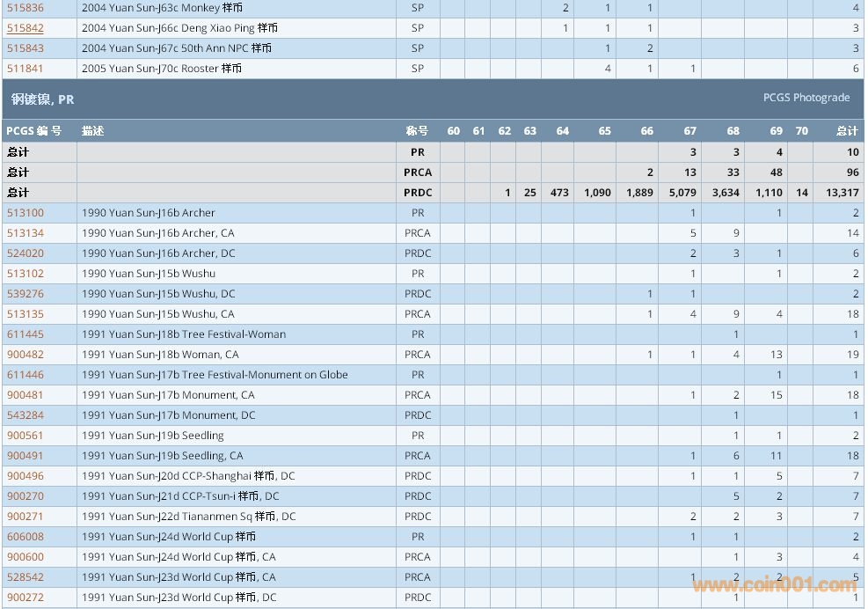Click PCGS number 606008 World Cup link
The width and height of the screenshot is (868, 609).
point(26,537)
